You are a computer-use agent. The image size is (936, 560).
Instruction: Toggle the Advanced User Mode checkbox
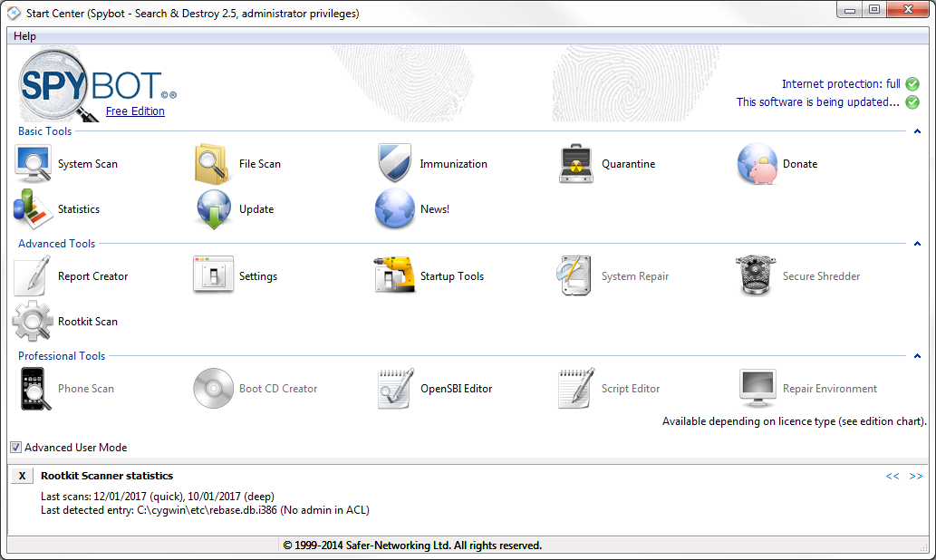16,447
